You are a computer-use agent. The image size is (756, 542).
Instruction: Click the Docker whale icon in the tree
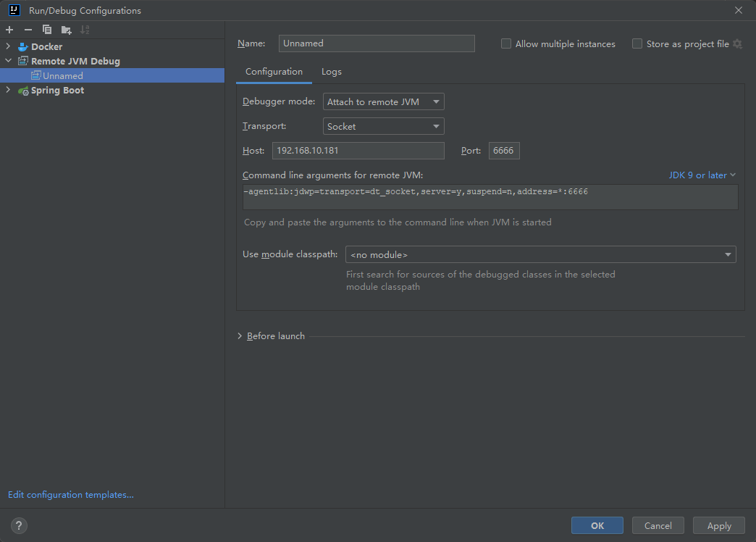click(x=23, y=46)
